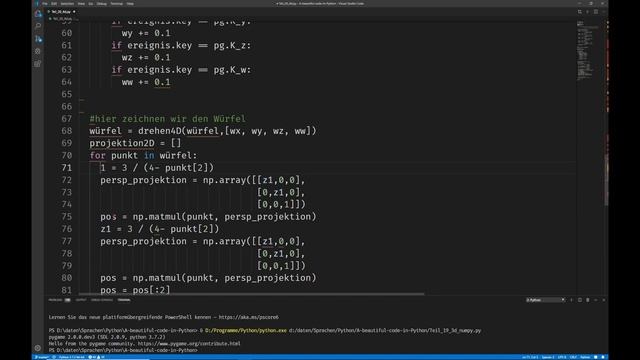640x360 pixels.
Task: Click the aka.ms/pscore6 link in terminal
Action: pyautogui.click(x=249, y=317)
